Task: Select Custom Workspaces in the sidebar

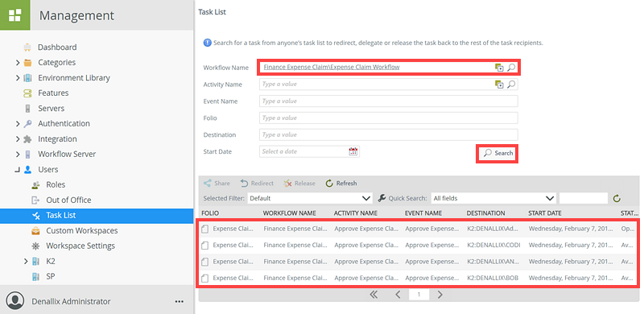Action: click(x=82, y=230)
